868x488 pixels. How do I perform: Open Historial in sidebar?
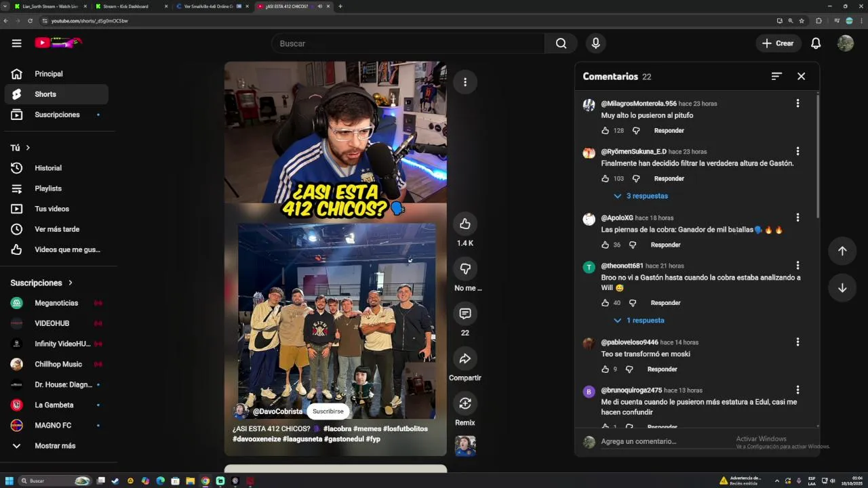click(56, 168)
